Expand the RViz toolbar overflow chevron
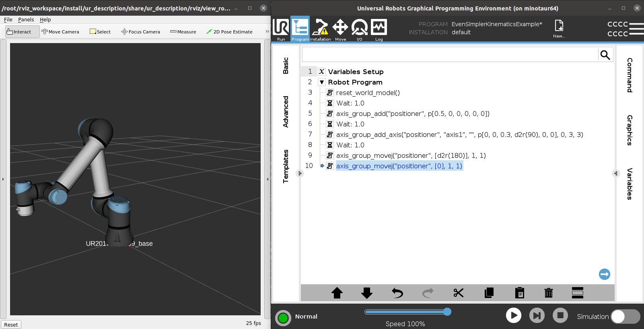 (x=267, y=31)
